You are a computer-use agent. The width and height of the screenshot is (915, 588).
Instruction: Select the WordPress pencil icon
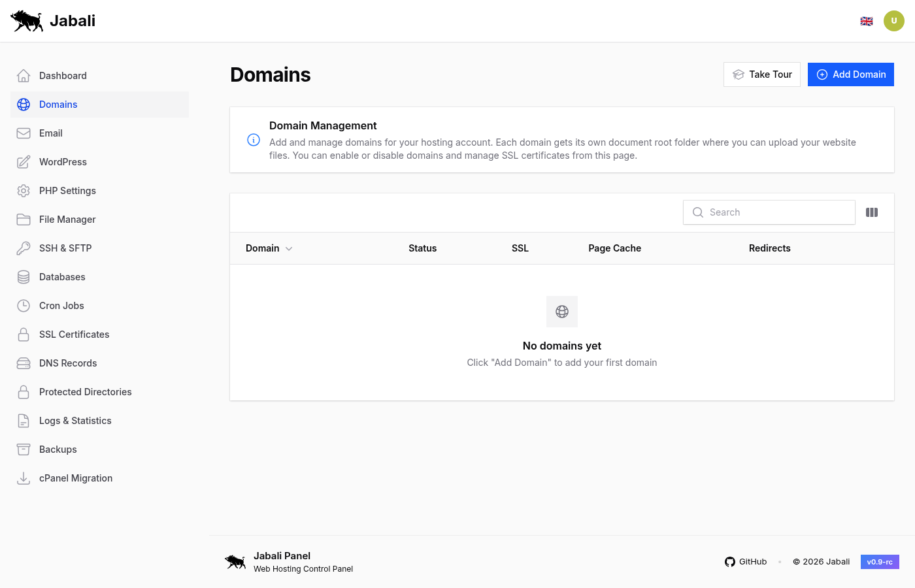[x=24, y=161]
